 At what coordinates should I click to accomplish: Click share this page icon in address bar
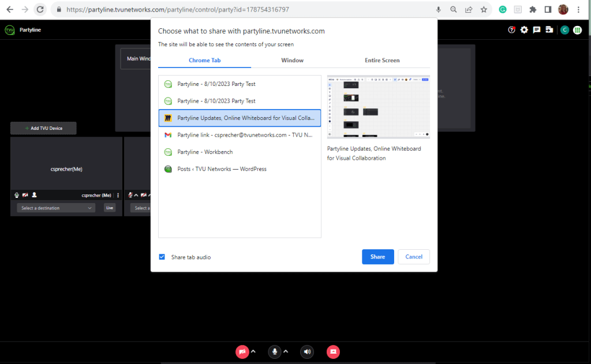pyautogui.click(x=469, y=9)
